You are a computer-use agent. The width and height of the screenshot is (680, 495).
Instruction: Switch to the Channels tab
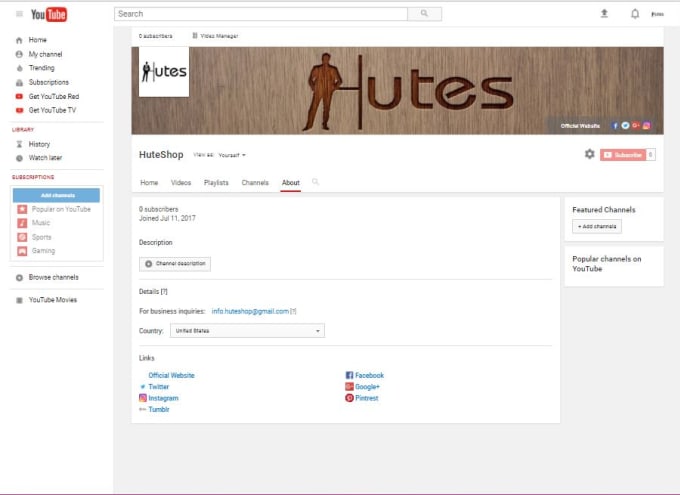click(255, 183)
